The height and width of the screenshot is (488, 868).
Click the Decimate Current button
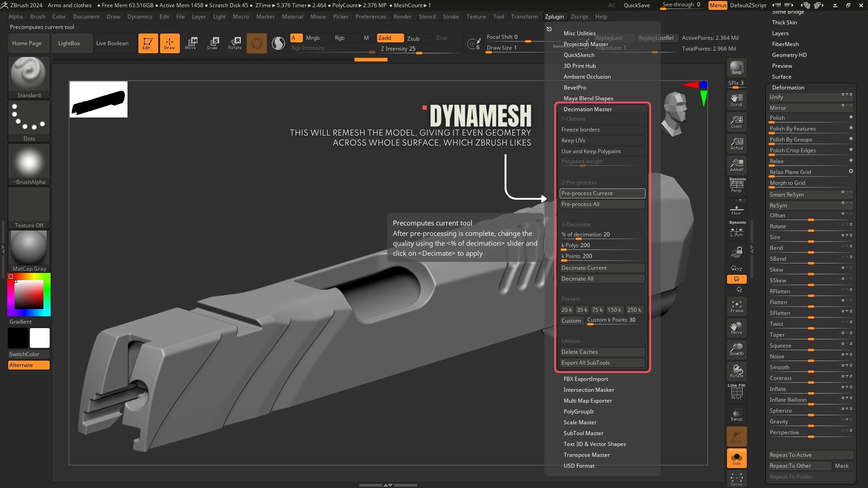tap(602, 268)
